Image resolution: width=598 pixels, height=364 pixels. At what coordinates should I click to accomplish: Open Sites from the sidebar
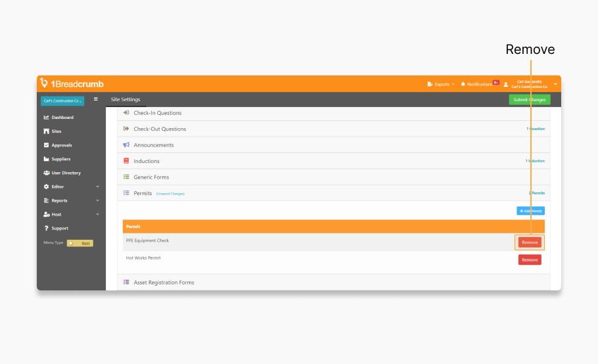point(57,131)
